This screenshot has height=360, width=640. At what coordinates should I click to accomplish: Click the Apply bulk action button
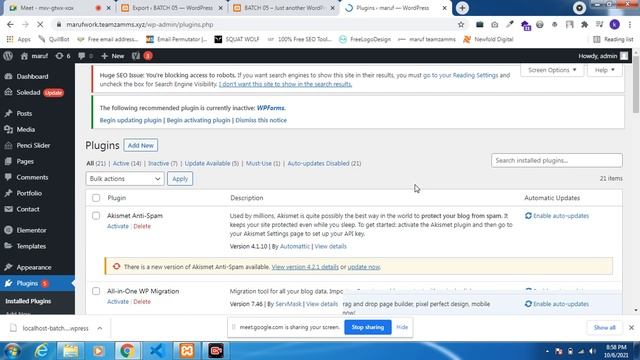pos(180,179)
